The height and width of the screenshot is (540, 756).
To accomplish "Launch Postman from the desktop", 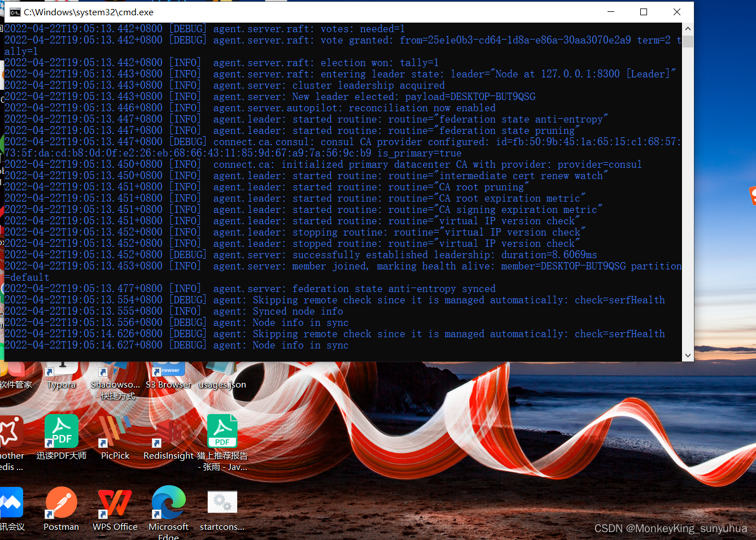I will pos(62,503).
